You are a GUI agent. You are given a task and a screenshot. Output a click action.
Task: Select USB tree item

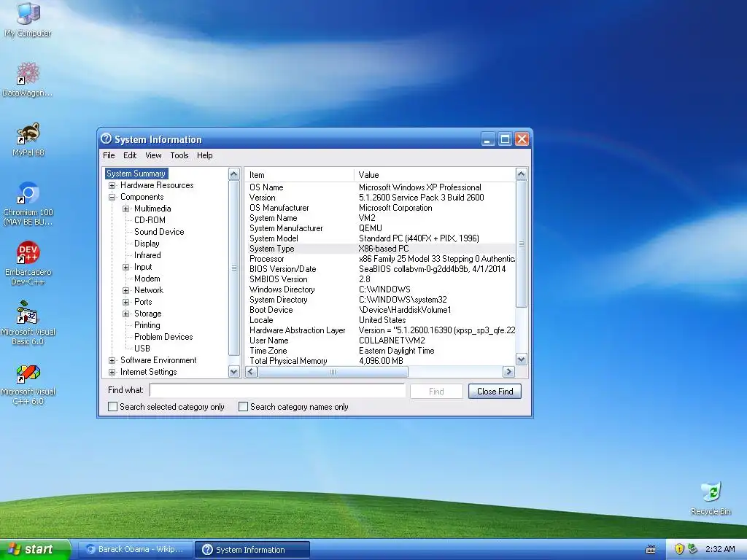[x=142, y=349]
